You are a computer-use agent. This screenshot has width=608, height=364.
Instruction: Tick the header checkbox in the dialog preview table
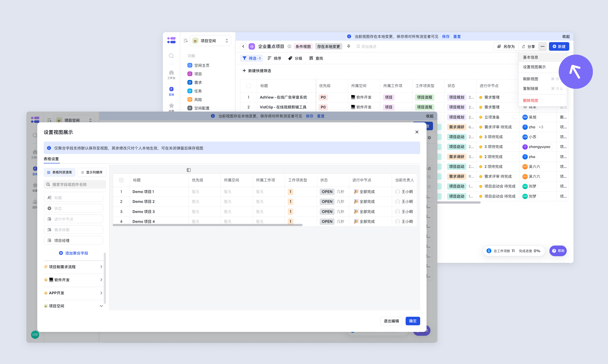pyautogui.click(x=121, y=180)
